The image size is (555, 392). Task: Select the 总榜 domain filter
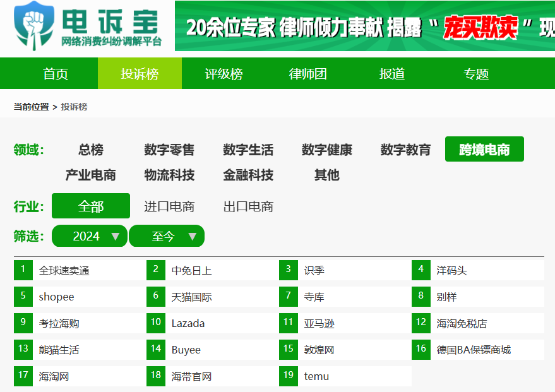click(91, 150)
